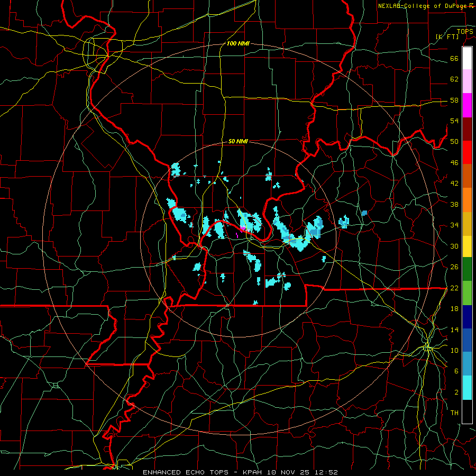476x476 pixels.
Task: Click the magenta swatch between 58 and 54
Action: click(x=467, y=105)
